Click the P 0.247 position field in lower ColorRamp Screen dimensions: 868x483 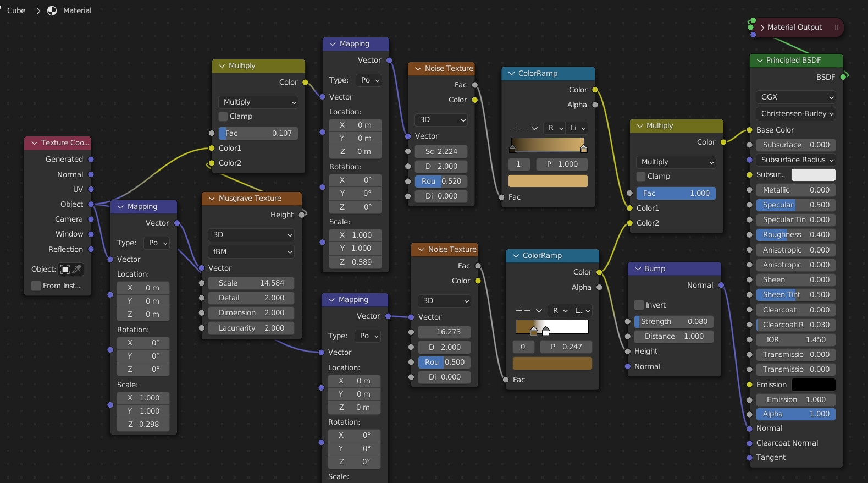pyautogui.click(x=566, y=347)
